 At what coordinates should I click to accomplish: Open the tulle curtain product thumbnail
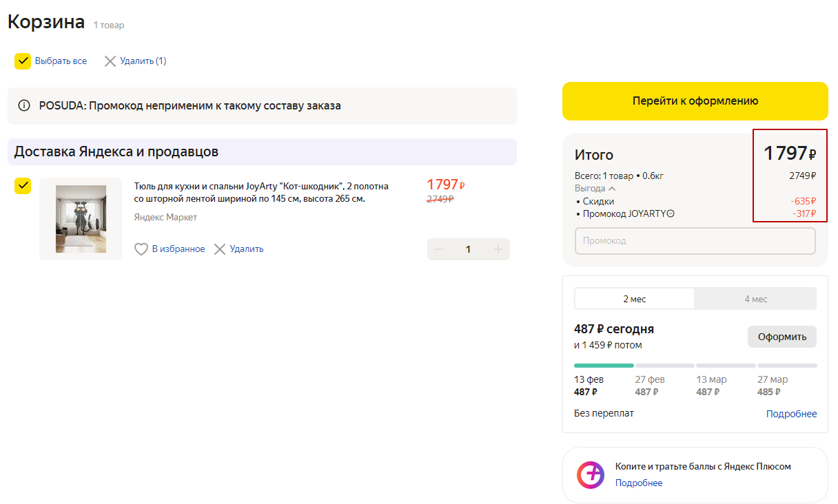pyautogui.click(x=81, y=219)
